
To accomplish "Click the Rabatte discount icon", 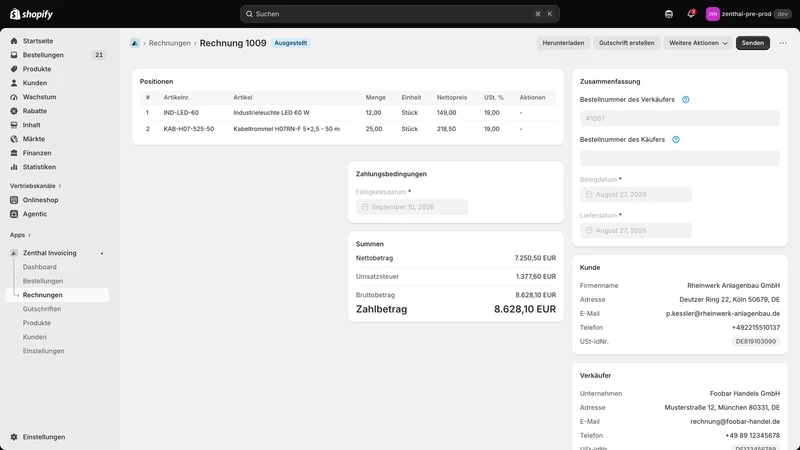I will point(14,111).
